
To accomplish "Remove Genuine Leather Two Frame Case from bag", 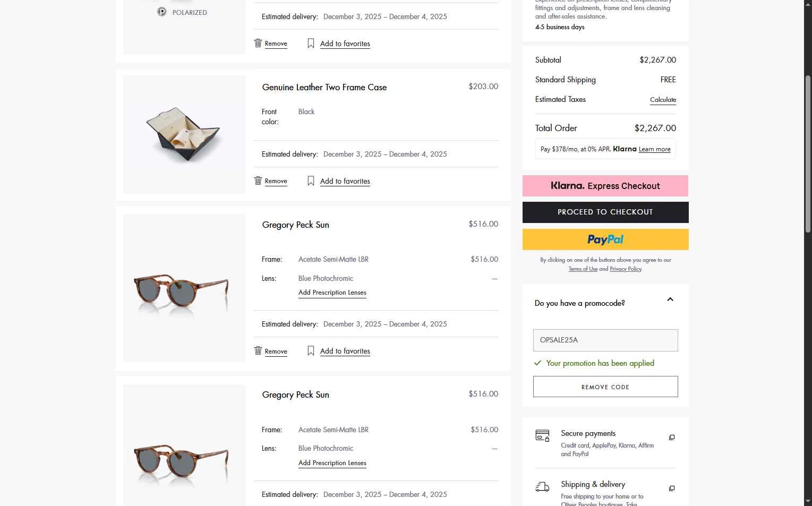I will click(276, 181).
